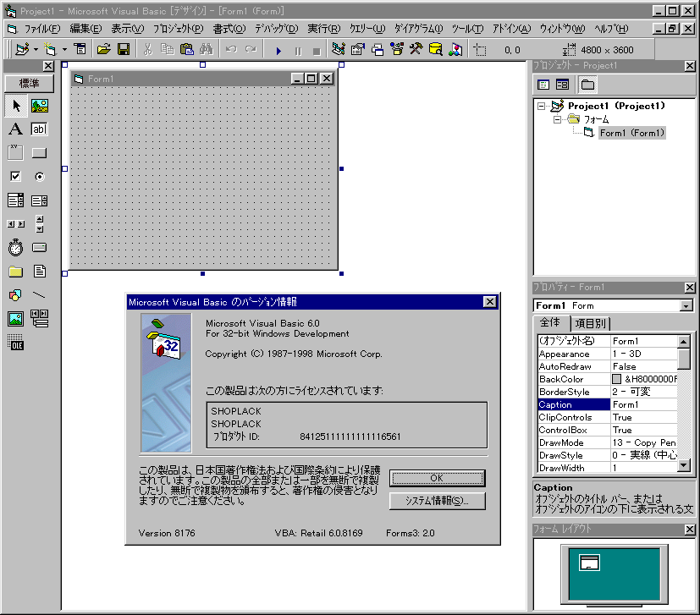
Task: Collapse the Project1 tree node
Action: coord(541,107)
